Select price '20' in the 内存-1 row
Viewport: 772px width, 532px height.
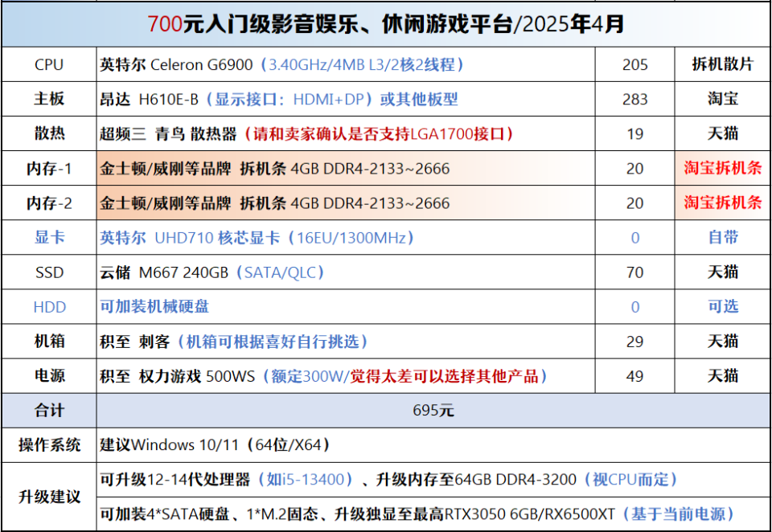(x=634, y=168)
